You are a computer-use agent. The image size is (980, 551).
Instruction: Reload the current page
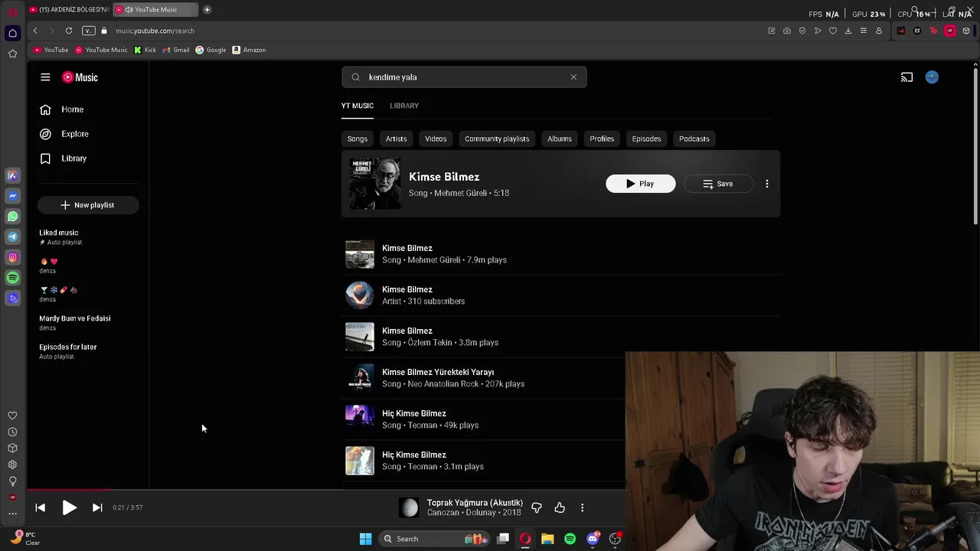69,31
